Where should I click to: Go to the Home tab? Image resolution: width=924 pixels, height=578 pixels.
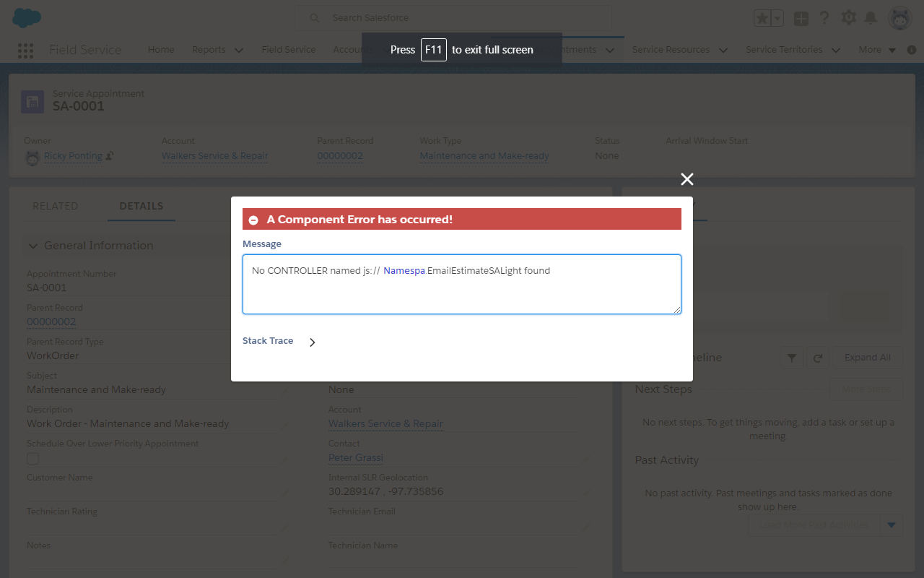coord(161,50)
